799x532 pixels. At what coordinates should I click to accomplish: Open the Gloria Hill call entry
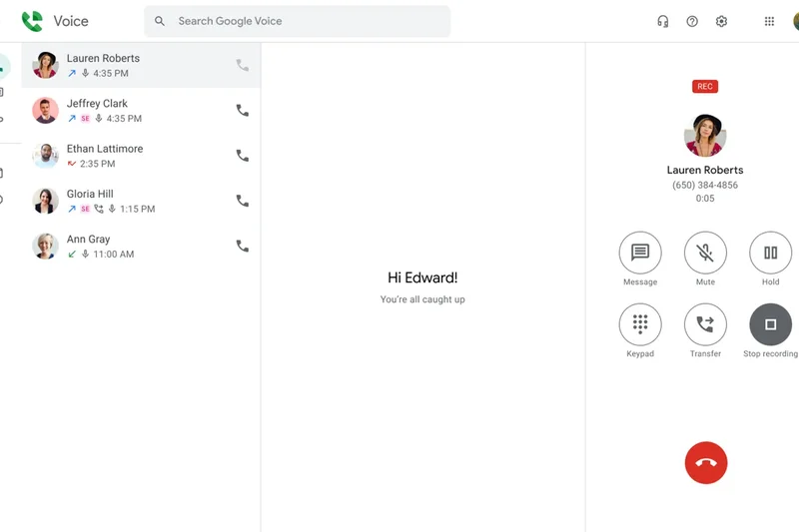tap(141, 201)
